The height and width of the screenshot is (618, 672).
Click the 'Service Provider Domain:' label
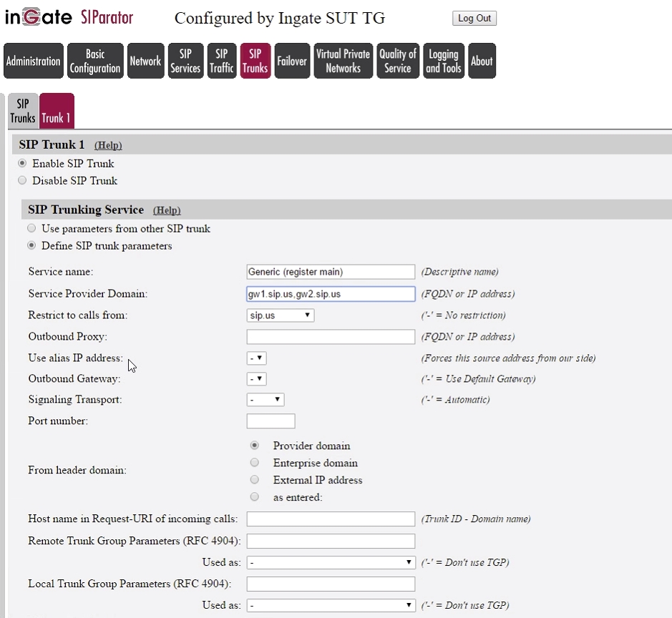pyautogui.click(x=88, y=294)
